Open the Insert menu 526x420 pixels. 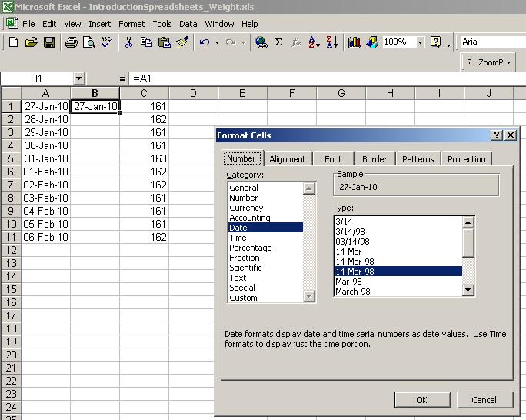(100, 24)
